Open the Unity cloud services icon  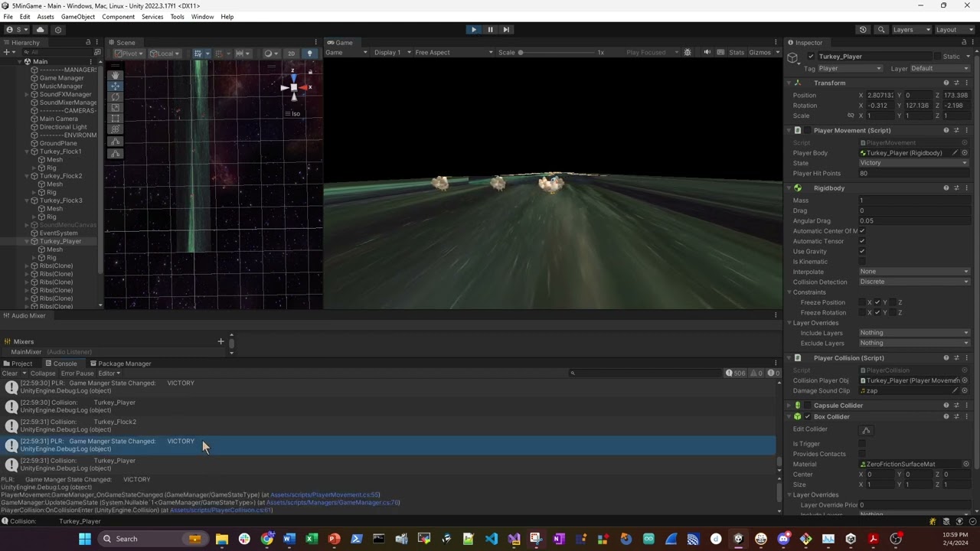pyautogui.click(x=41, y=30)
